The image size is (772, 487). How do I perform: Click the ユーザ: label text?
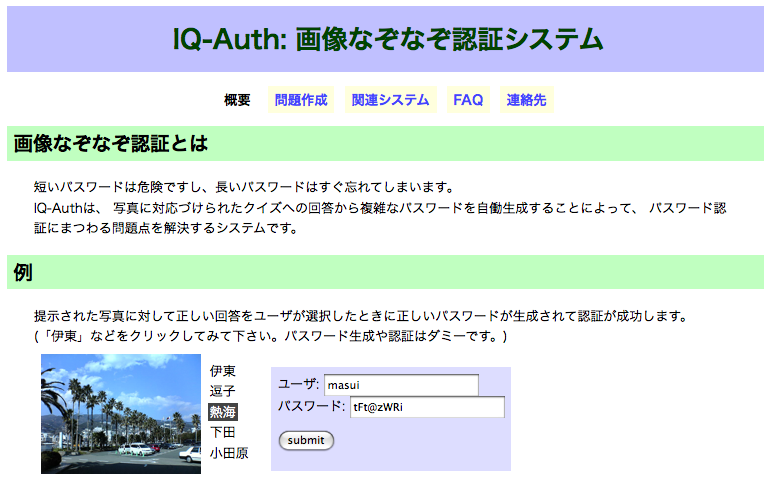(298, 385)
